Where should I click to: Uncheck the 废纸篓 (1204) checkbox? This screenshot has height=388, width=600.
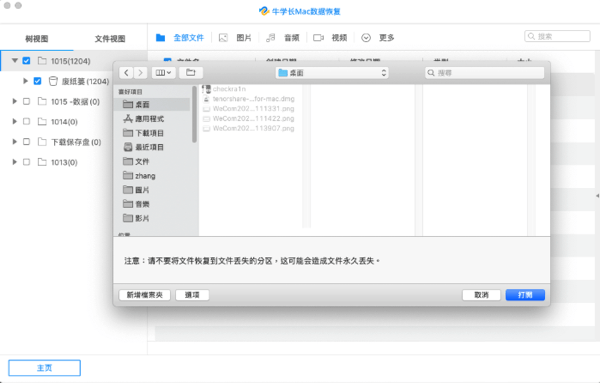tap(38, 81)
